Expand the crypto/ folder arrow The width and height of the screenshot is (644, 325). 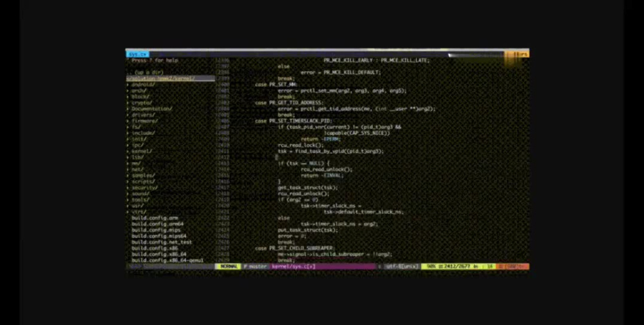coord(128,103)
